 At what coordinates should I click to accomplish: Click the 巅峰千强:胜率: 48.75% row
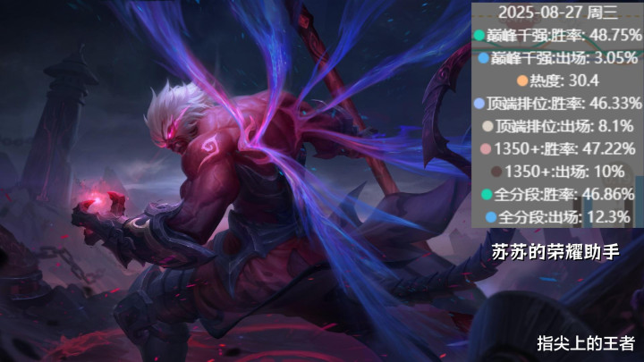point(557,35)
